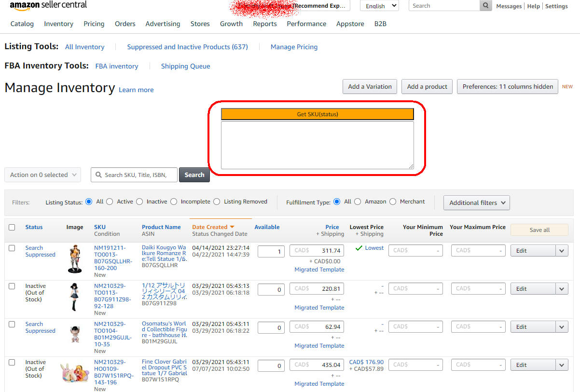Open Settings in the top bar
This screenshot has height=392, width=580.
556,6
